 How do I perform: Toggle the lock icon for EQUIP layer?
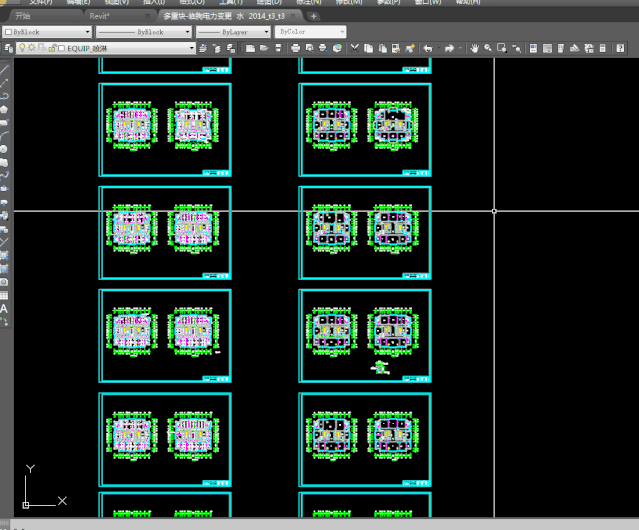(x=52, y=48)
